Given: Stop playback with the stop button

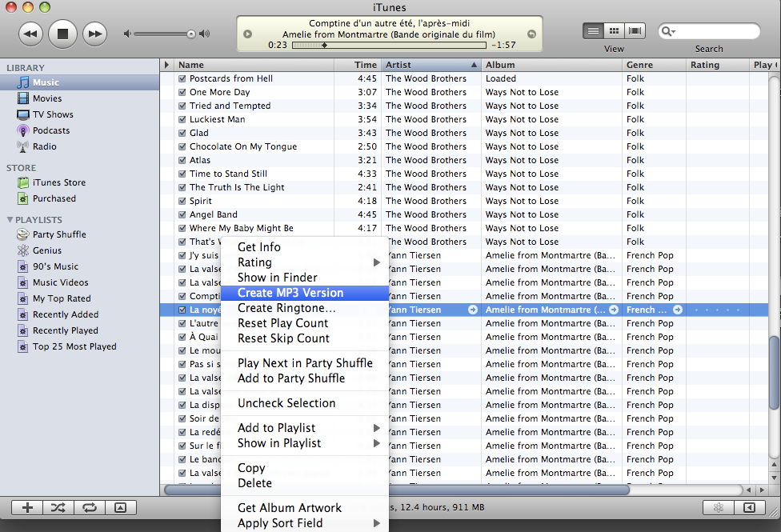Looking at the screenshot, I should click(x=62, y=34).
